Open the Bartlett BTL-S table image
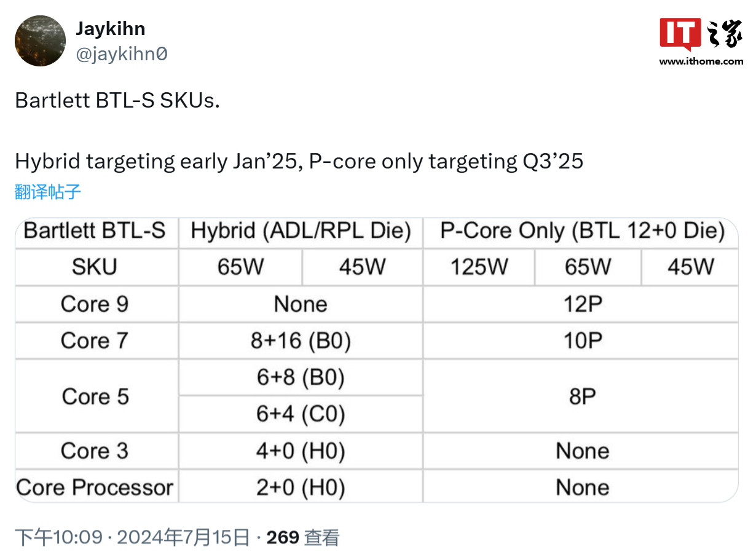The height and width of the screenshot is (560, 756). 376,360
